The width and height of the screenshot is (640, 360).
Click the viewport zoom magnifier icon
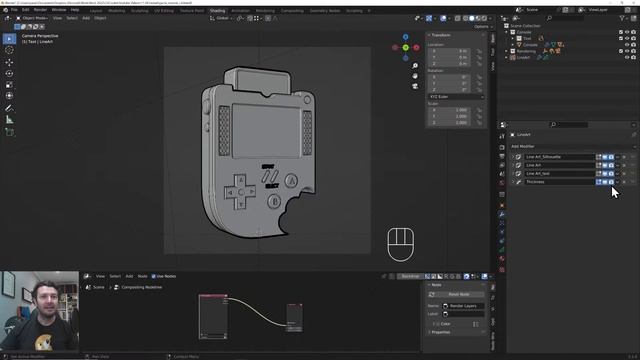point(415,66)
